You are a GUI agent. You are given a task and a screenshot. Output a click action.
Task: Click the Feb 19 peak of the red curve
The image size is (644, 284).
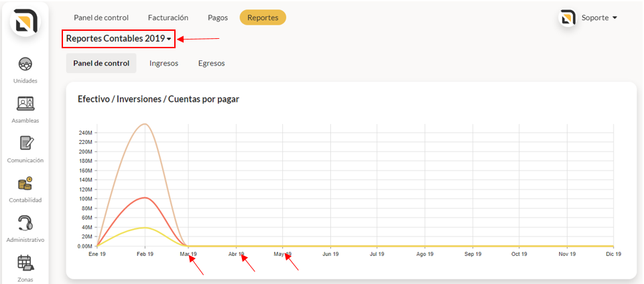pos(145,198)
